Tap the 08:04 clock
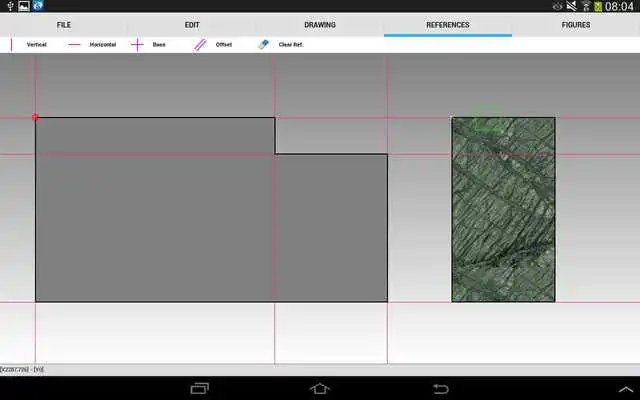This screenshot has height=400, width=640. pyautogui.click(x=619, y=6)
